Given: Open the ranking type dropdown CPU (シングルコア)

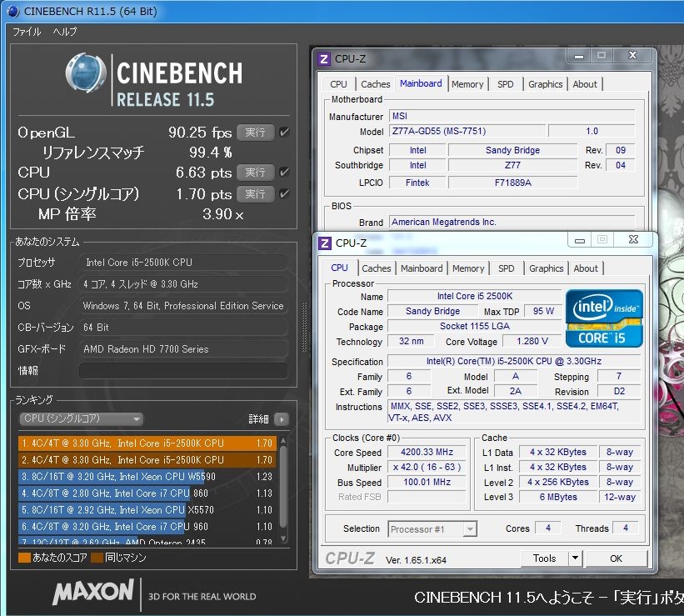Looking at the screenshot, I should pyautogui.click(x=81, y=418).
